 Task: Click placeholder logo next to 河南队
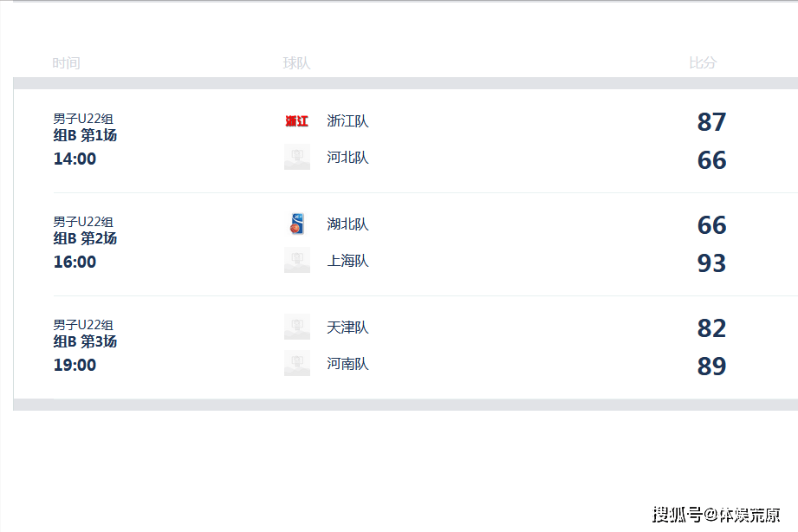[x=296, y=364]
